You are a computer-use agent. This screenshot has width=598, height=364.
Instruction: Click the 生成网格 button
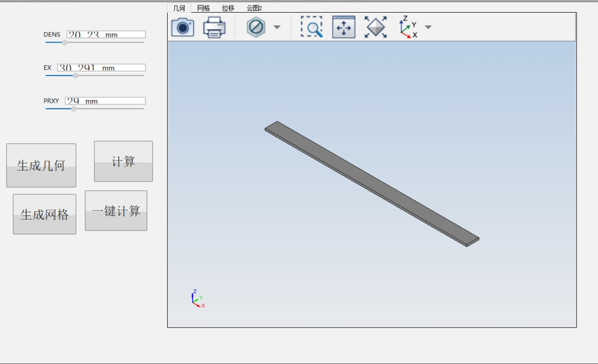[x=44, y=214]
